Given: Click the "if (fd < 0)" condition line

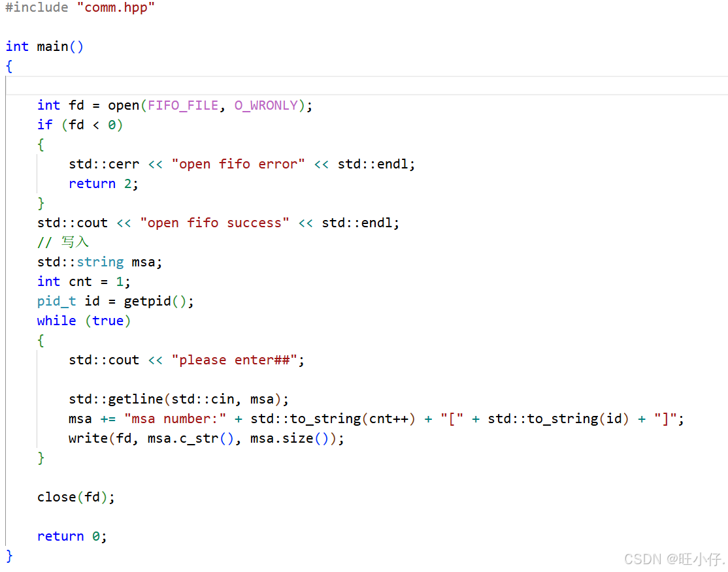Looking at the screenshot, I should 80,125.
